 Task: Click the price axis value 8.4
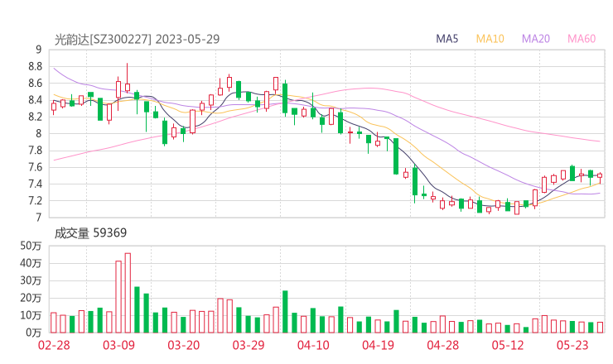[35, 100]
